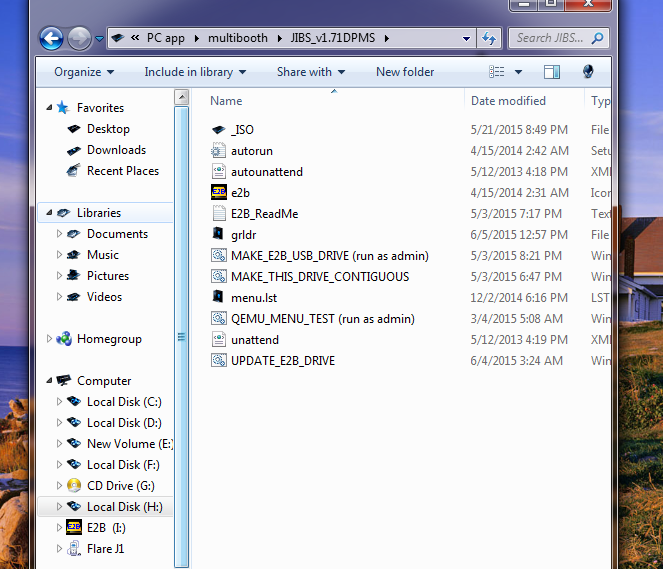Open the recent pages dropdown arrow
663x569 pixels.
pyautogui.click(x=99, y=39)
